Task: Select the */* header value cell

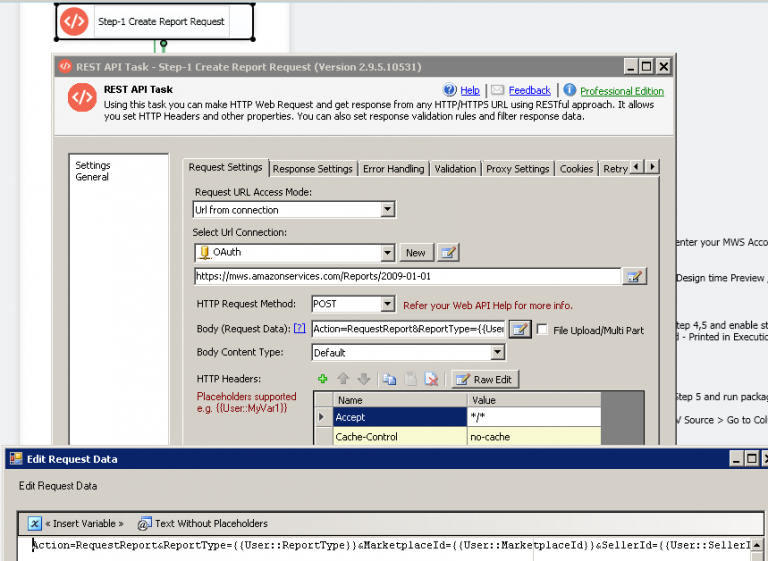Action: point(534,417)
